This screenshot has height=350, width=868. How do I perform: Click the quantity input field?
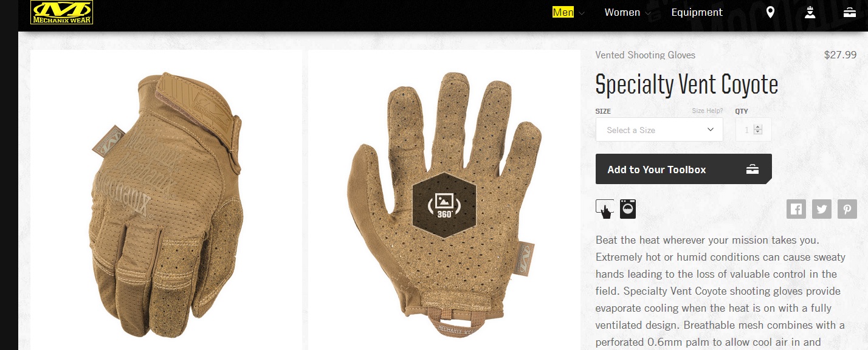point(753,129)
